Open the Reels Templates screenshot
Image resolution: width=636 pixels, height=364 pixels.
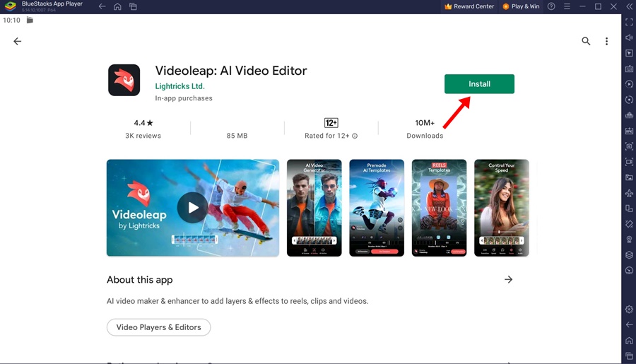pyautogui.click(x=439, y=208)
